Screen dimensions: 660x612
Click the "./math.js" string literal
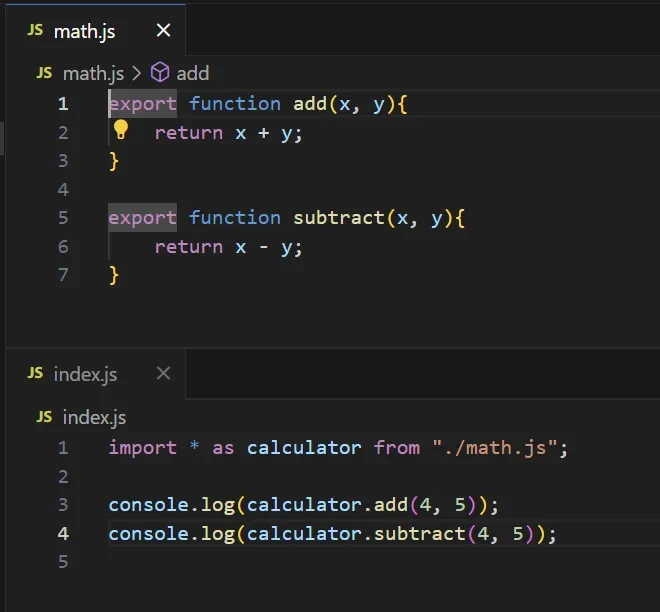[x=495, y=447]
